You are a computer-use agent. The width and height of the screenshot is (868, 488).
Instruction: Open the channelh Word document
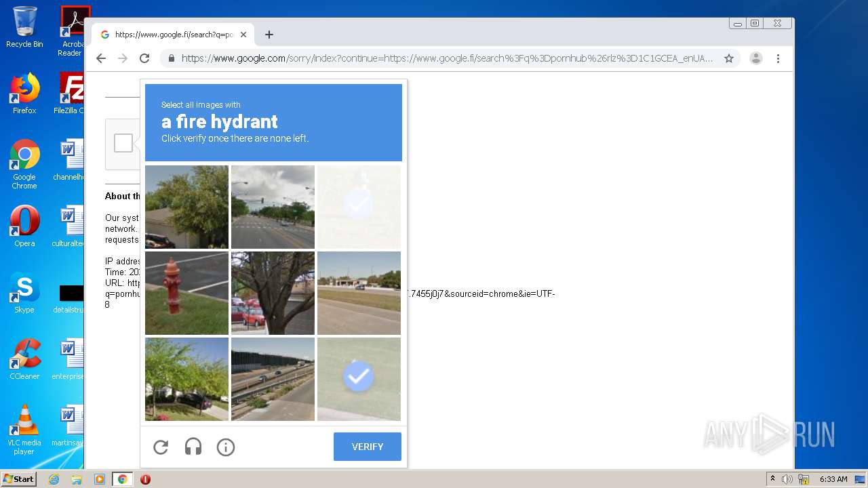coord(69,160)
